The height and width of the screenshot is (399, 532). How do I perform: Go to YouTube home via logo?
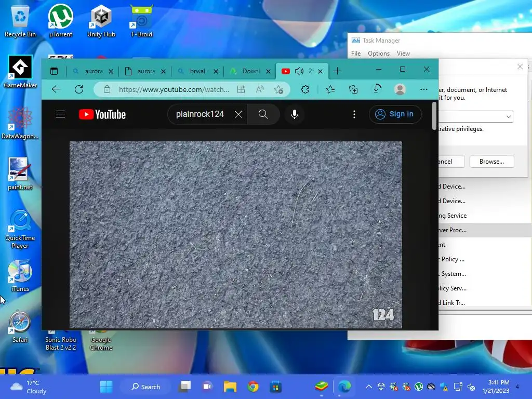pyautogui.click(x=102, y=114)
